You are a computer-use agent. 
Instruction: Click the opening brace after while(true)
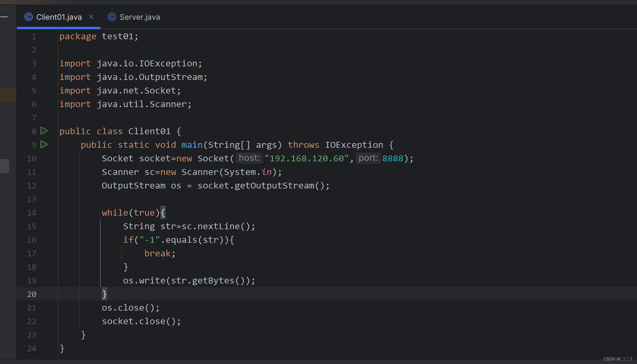[163, 212]
